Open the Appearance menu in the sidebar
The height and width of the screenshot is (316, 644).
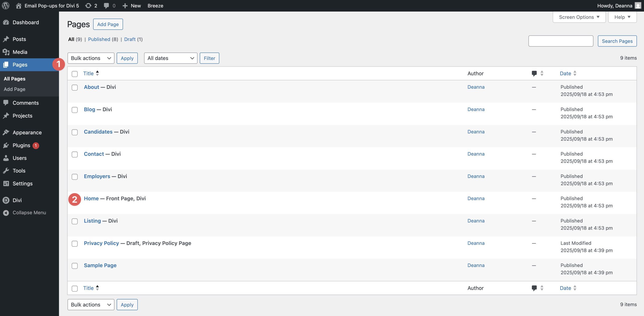point(27,133)
